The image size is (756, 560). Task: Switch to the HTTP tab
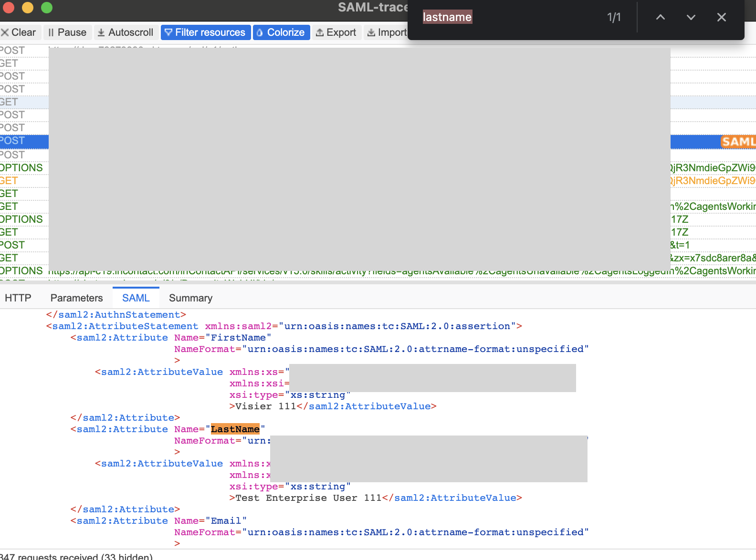point(18,298)
